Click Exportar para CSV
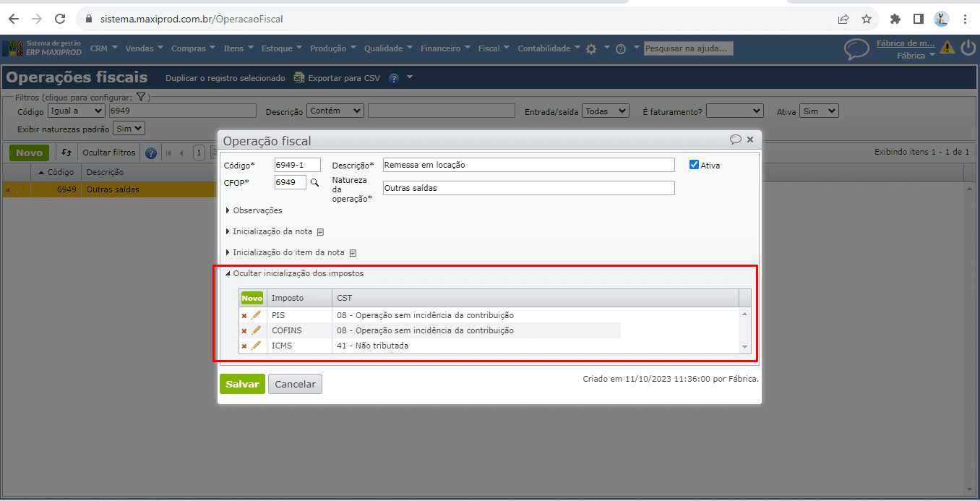The width and height of the screenshot is (980, 501). tap(337, 78)
